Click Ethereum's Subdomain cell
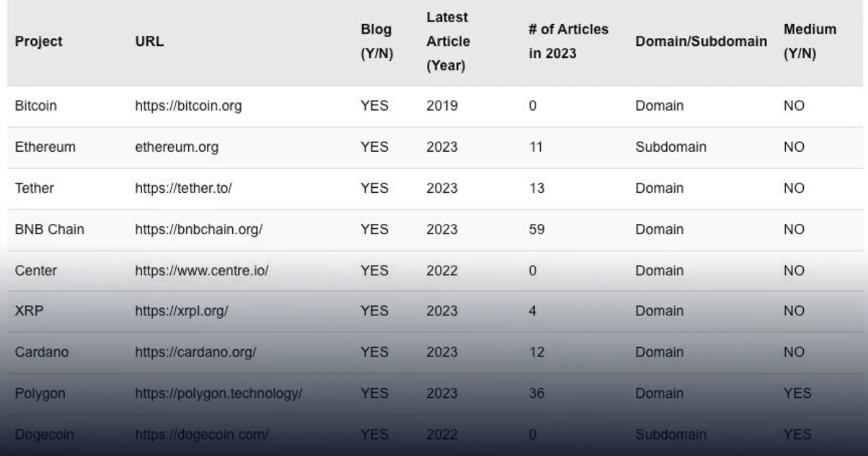The height and width of the screenshot is (456, 868). pos(671,147)
